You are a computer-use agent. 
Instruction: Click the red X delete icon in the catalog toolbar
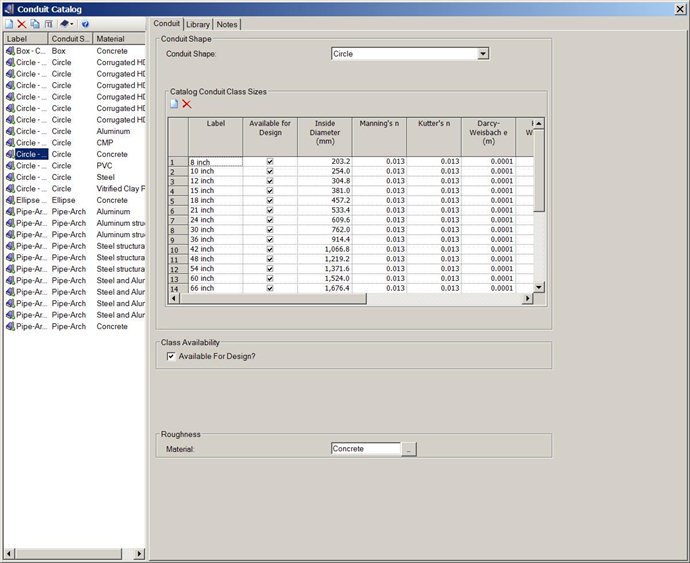[22, 24]
